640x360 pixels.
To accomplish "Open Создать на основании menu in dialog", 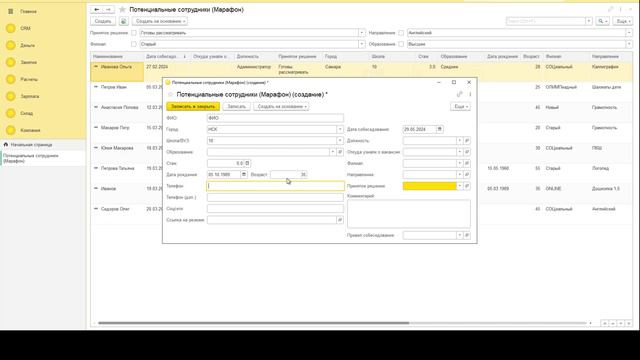I will (281, 107).
